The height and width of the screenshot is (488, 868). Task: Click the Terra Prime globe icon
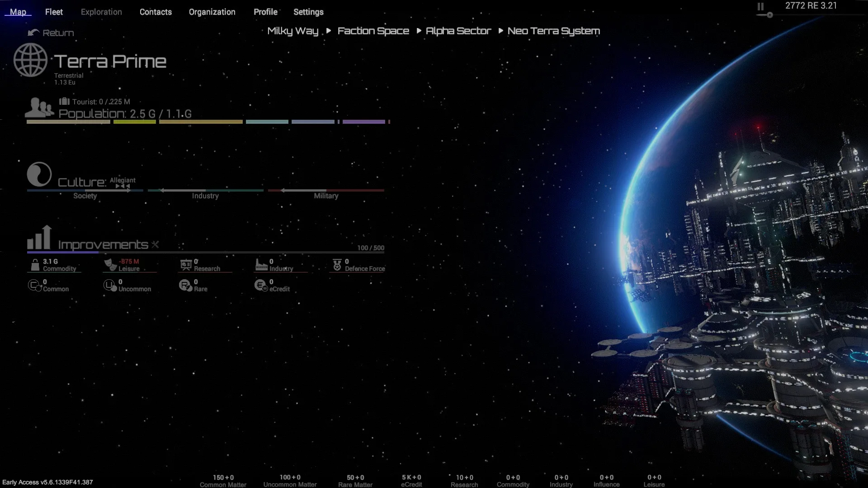tap(30, 60)
